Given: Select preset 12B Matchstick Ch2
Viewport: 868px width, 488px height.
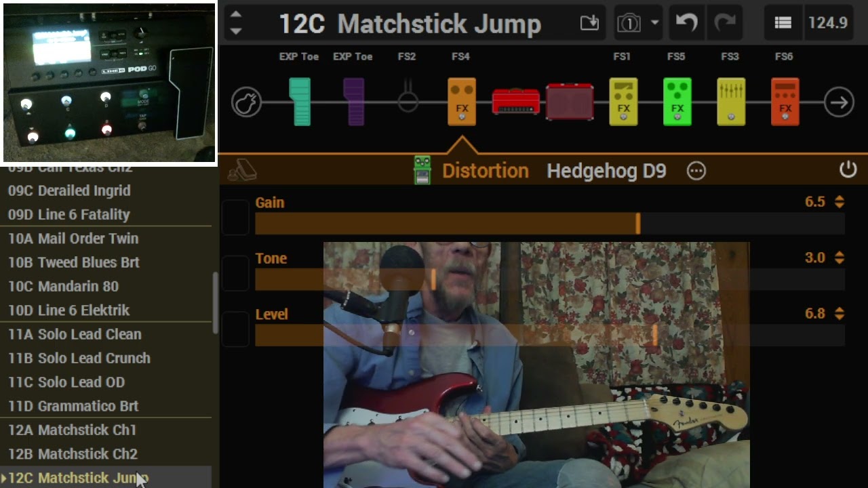Looking at the screenshot, I should click(106, 454).
